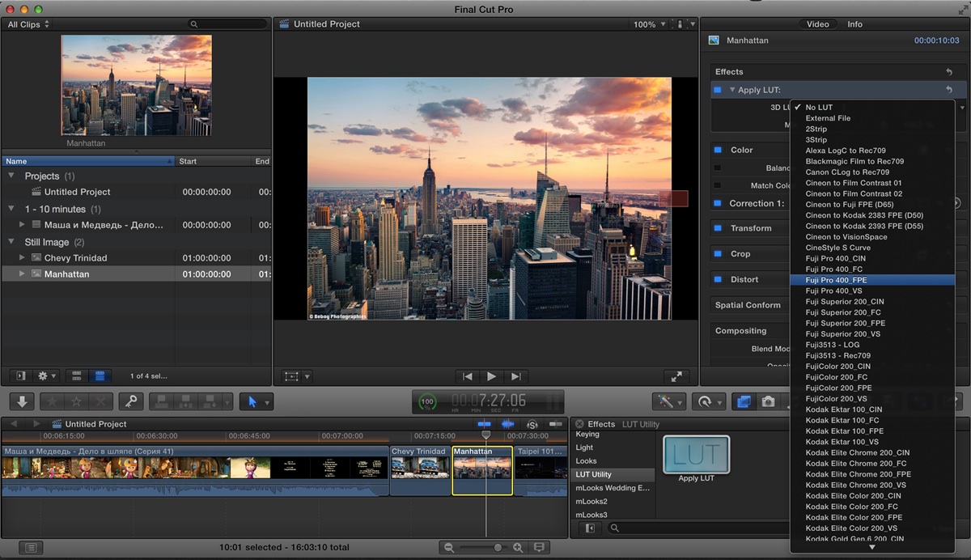971x560 pixels.
Task: Expand the Manhattan clip row
Action: [22, 274]
